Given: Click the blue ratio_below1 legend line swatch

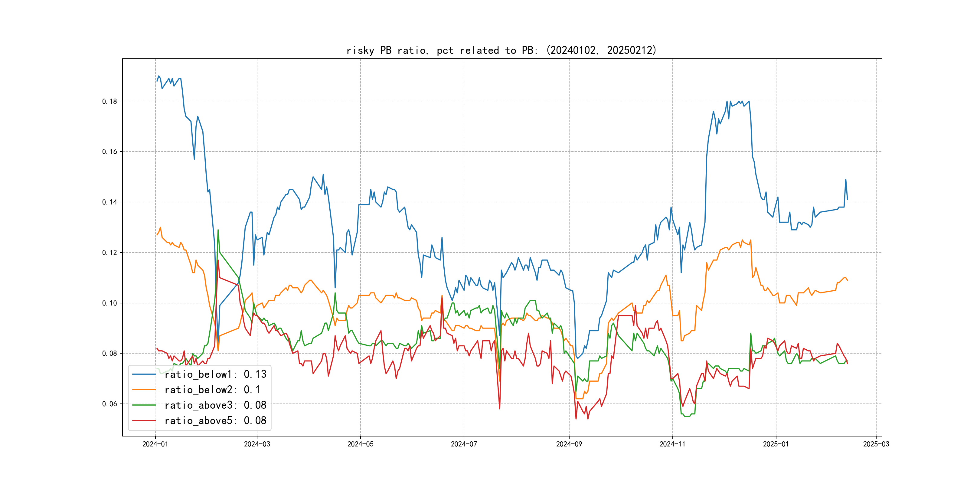Looking at the screenshot, I should click(x=144, y=374).
